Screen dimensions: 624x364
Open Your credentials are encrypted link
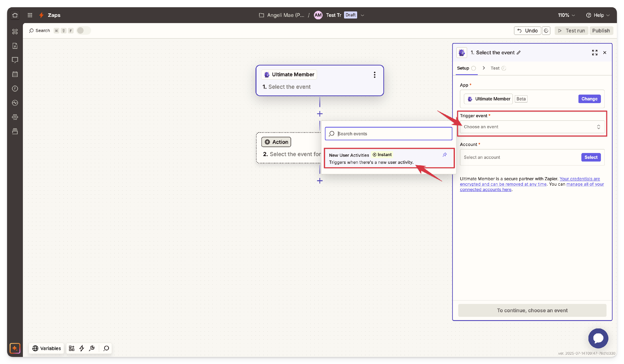click(530, 181)
